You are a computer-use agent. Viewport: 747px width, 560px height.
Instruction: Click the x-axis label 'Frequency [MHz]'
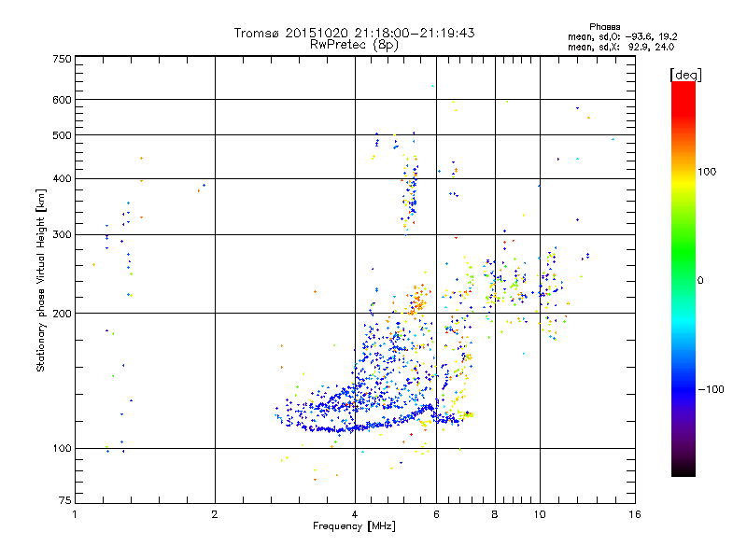pyautogui.click(x=354, y=526)
